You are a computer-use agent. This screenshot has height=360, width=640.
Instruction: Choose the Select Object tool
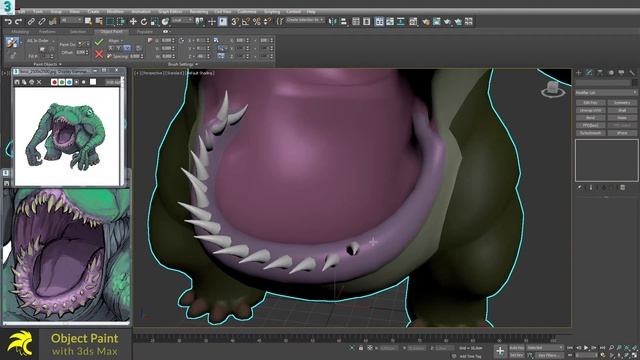click(x=88, y=21)
